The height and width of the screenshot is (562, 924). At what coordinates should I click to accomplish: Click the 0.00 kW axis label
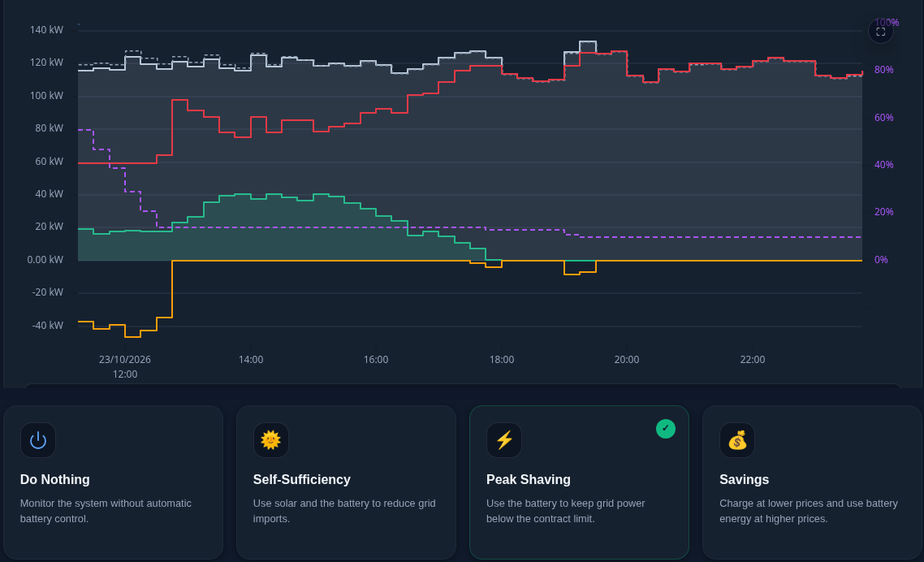[45, 259]
